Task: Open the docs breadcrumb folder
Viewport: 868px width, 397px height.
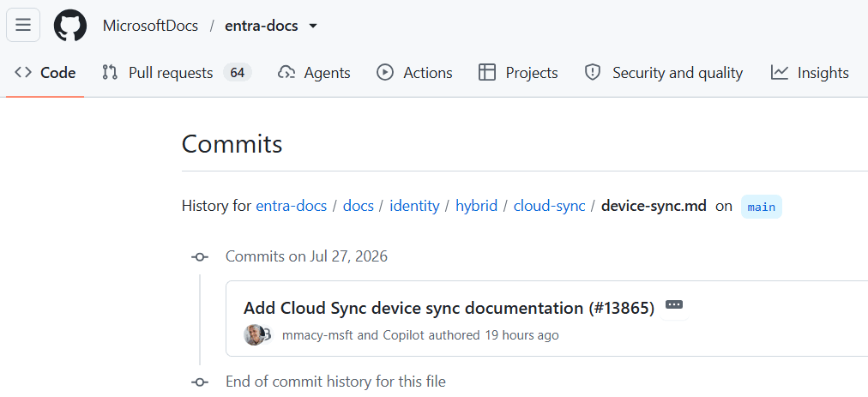Action: 359,207
